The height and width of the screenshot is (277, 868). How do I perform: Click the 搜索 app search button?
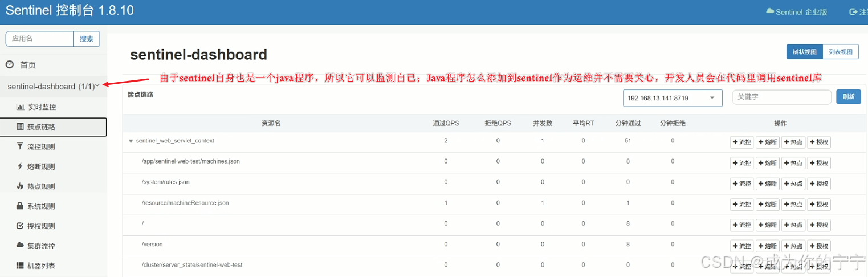click(87, 39)
